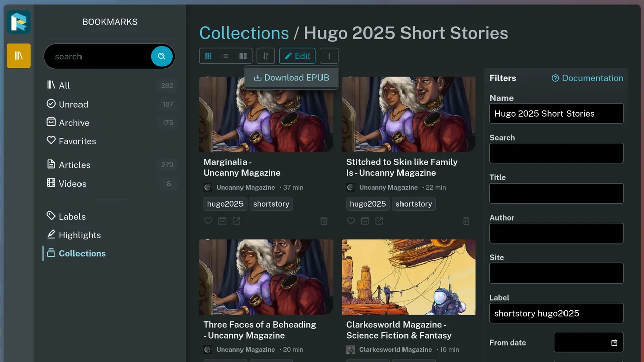Open the Stitched to Skin like Family Is thumbnail
Image resolution: width=644 pixels, height=362 pixels.
409,115
